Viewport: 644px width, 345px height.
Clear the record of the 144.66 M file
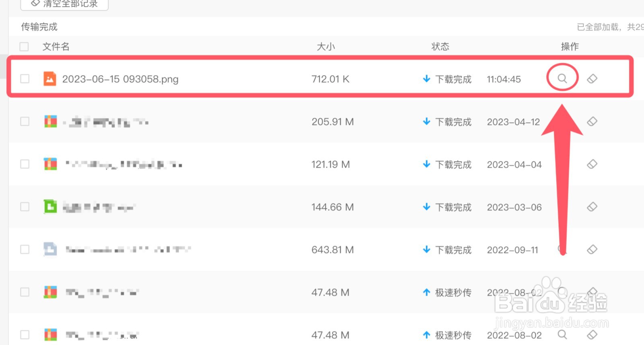(592, 207)
